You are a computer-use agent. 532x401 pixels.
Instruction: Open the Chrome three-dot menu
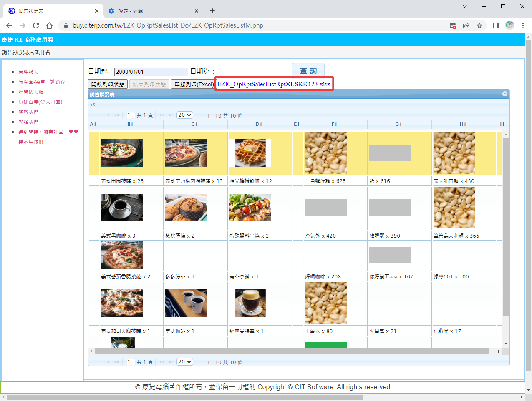(523, 25)
